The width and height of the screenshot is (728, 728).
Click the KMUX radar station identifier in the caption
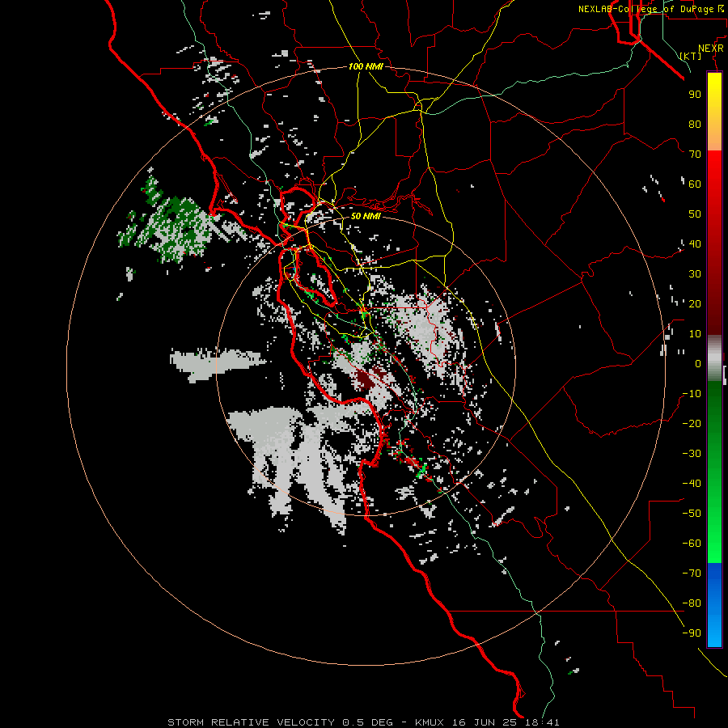coord(429,722)
